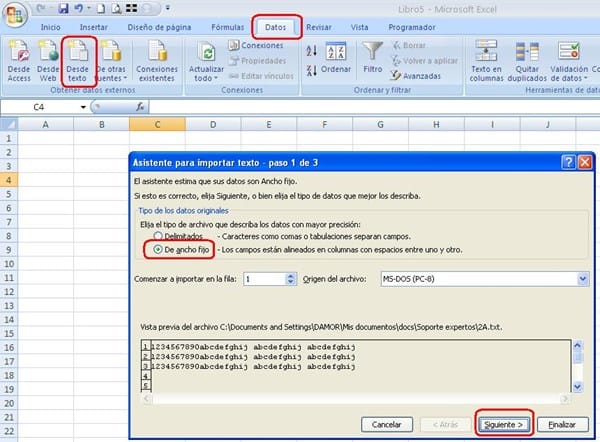This screenshot has height=442, width=600.
Task: Close the import text wizard dialog
Action: click(x=585, y=163)
